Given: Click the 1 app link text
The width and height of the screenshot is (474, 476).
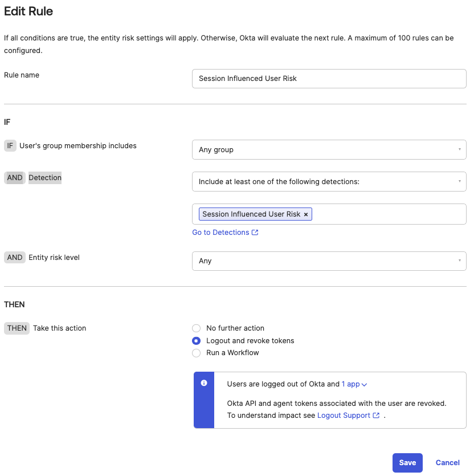Looking at the screenshot, I should 350,384.
